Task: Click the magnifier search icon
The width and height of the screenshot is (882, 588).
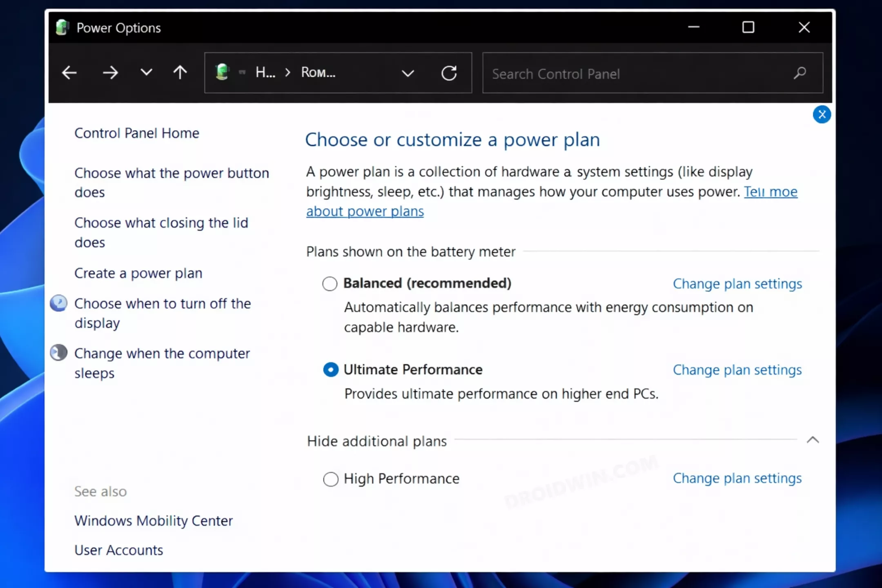Action: tap(800, 73)
